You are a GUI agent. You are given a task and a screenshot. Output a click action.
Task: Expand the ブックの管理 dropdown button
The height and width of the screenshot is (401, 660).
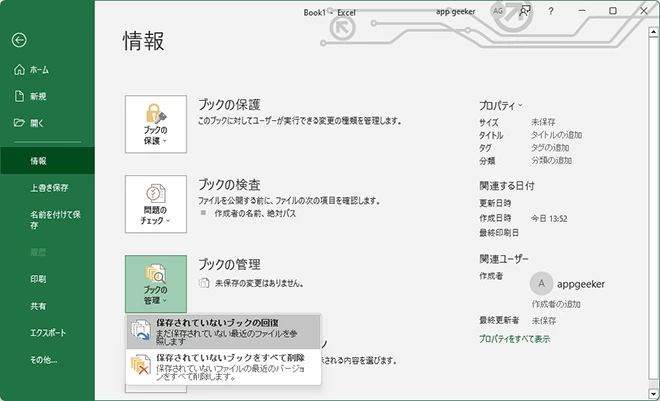tap(156, 282)
